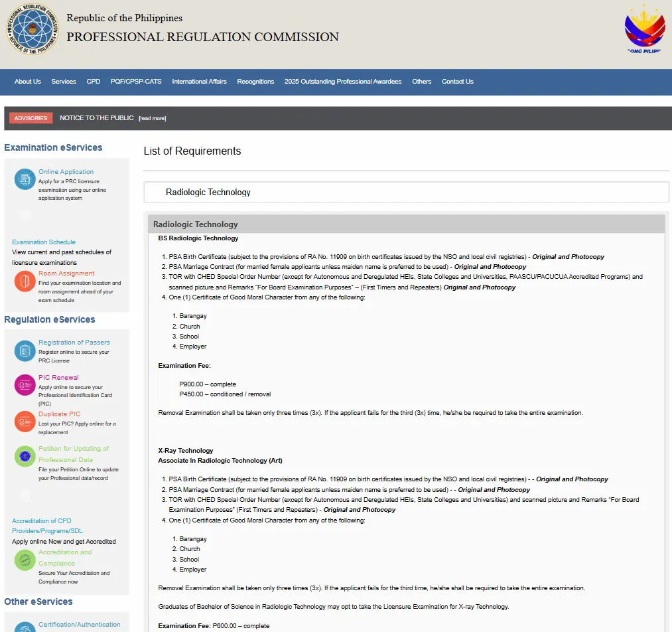Click the P600.00 – complete examination fee text
The image size is (672, 632).
tap(241, 626)
